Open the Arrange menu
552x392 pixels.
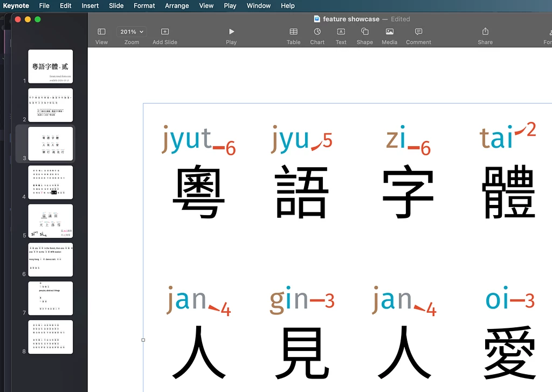pos(177,5)
